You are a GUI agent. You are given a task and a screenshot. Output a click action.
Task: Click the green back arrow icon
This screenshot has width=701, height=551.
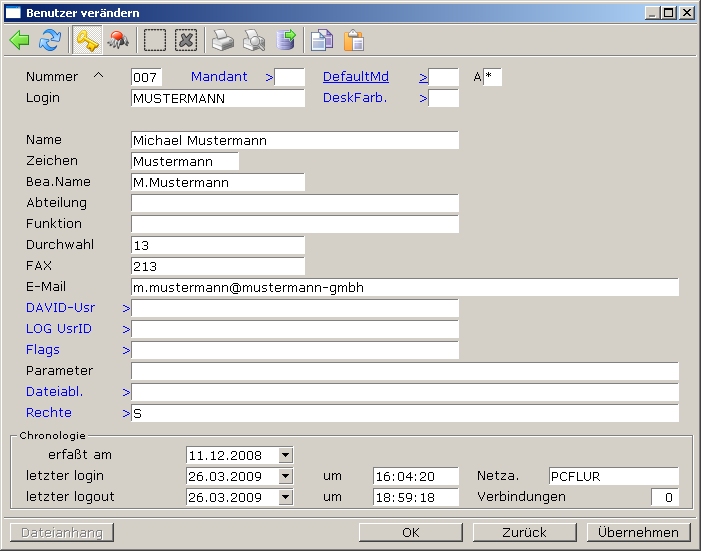coord(20,40)
